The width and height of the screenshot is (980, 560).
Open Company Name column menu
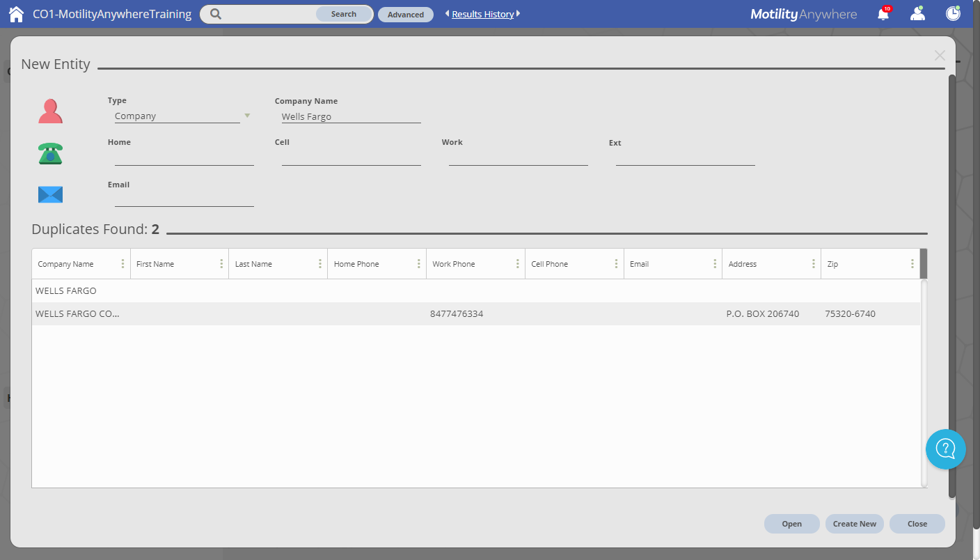122,264
